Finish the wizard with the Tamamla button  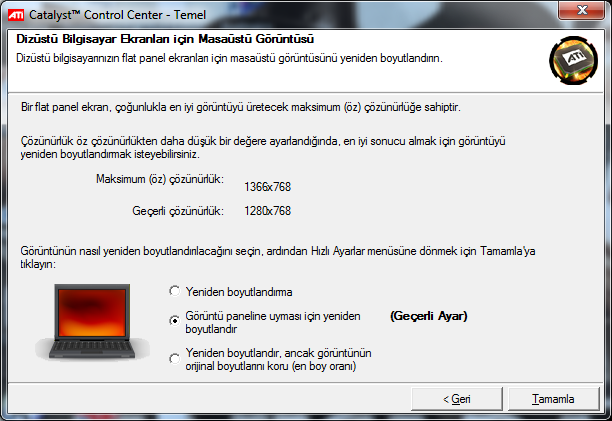[553, 399]
